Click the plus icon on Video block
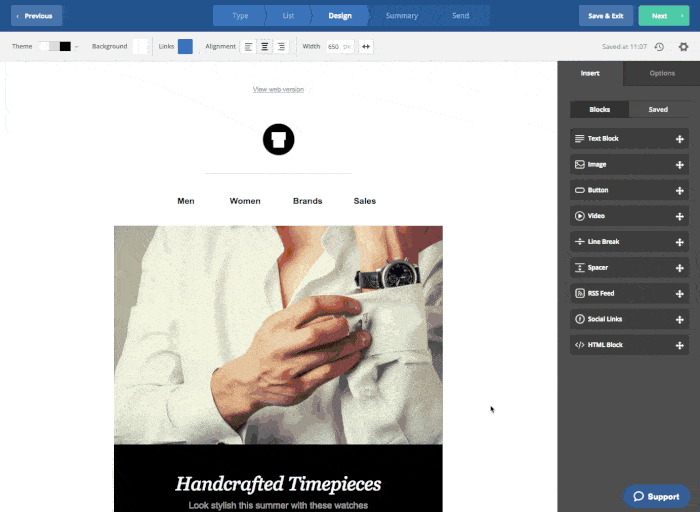This screenshot has height=512, width=700. pos(679,216)
